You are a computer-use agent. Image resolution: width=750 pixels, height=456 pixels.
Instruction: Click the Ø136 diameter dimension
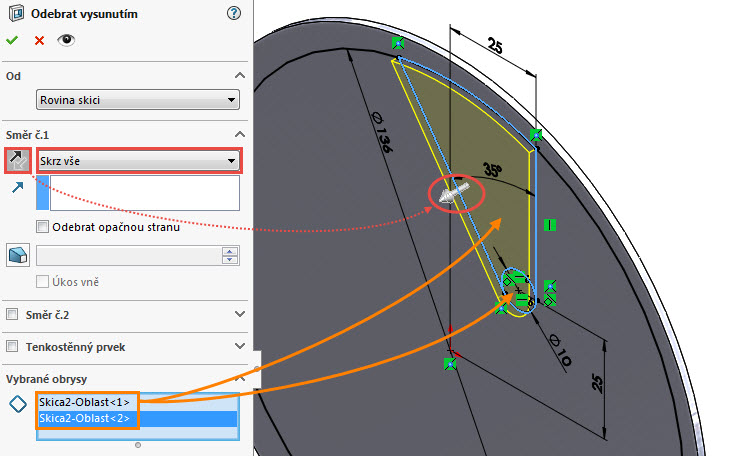point(381,133)
